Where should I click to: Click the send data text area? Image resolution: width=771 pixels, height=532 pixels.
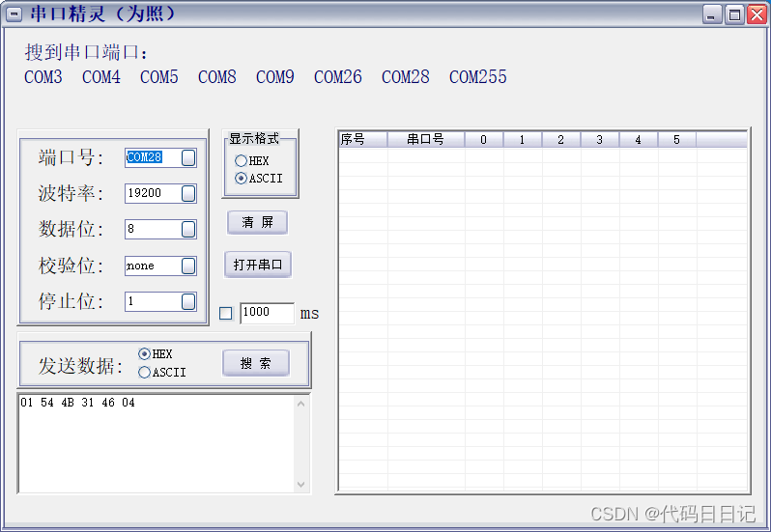click(x=157, y=443)
